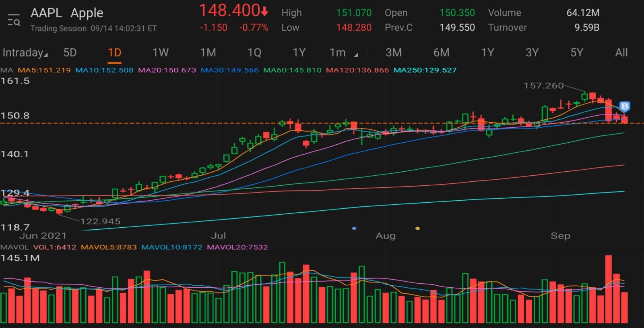The width and height of the screenshot is (644, 328).
Task: Click the MA120:136.866 indicator label
Action: click(x=357, y=70)
